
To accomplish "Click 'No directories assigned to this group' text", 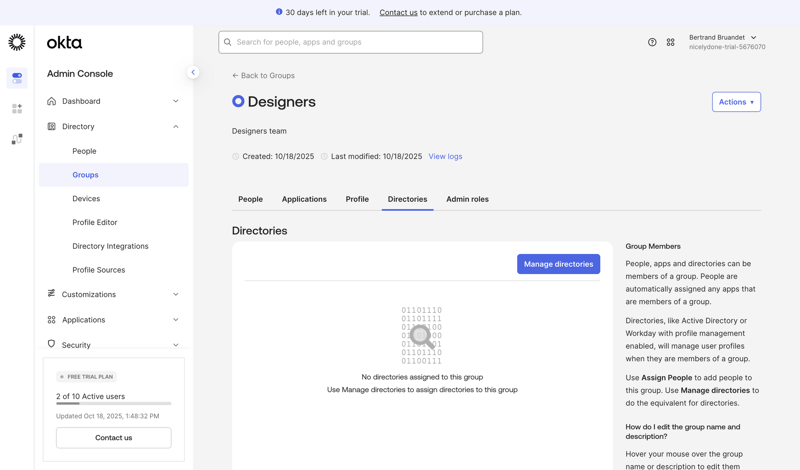I will click(x=422, y=377).
